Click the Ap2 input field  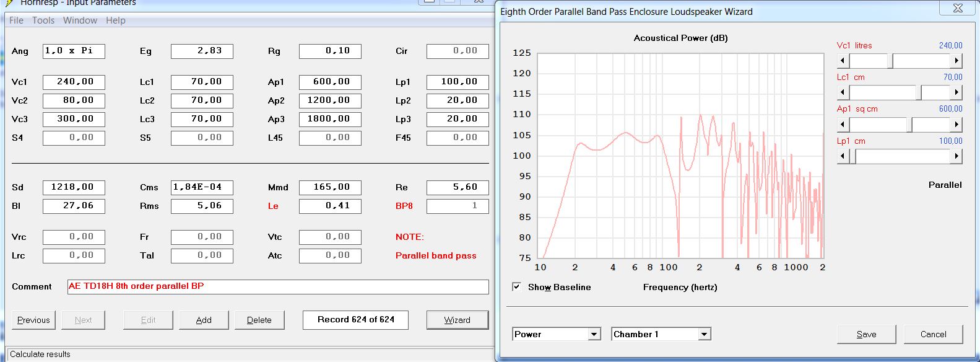(330, 100)
